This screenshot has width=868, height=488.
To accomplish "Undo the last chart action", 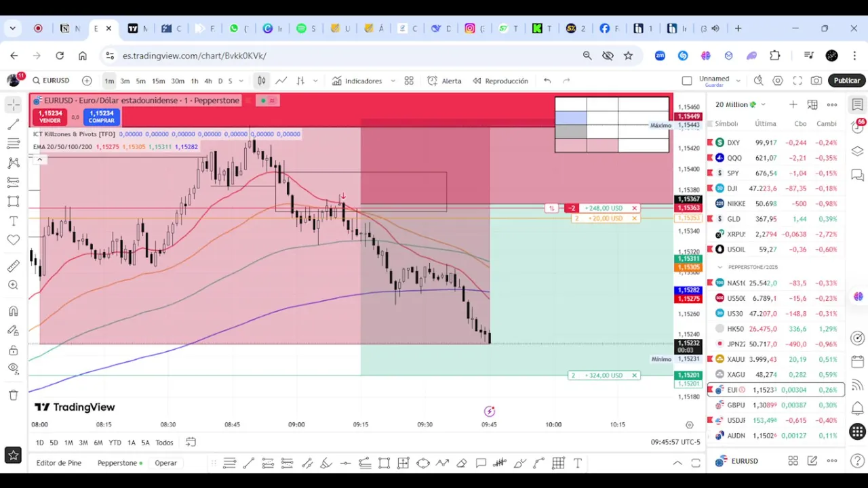I will click(x=547, y=81).
